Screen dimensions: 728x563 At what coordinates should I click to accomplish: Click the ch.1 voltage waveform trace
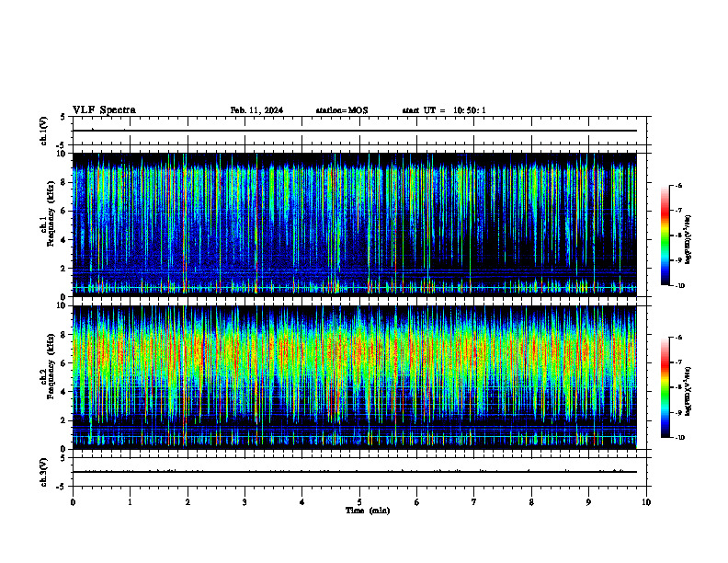[x=355, y=131]
